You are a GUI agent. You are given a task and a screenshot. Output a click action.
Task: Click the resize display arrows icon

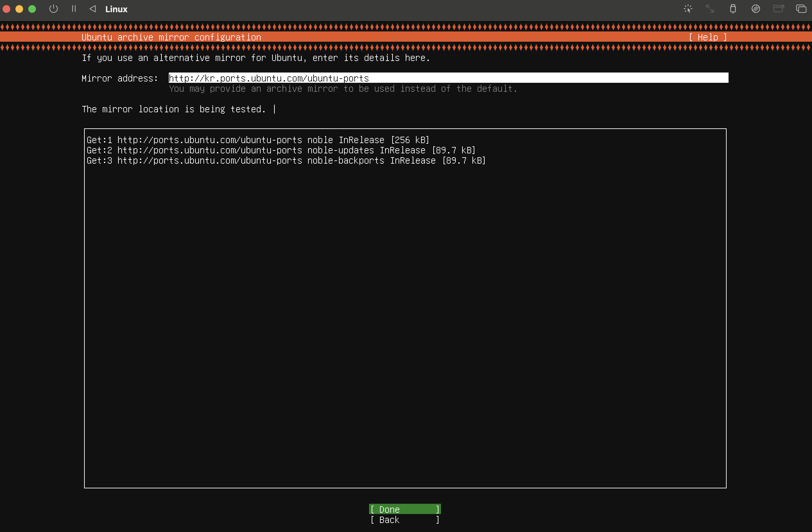click(x=710, y=9)
